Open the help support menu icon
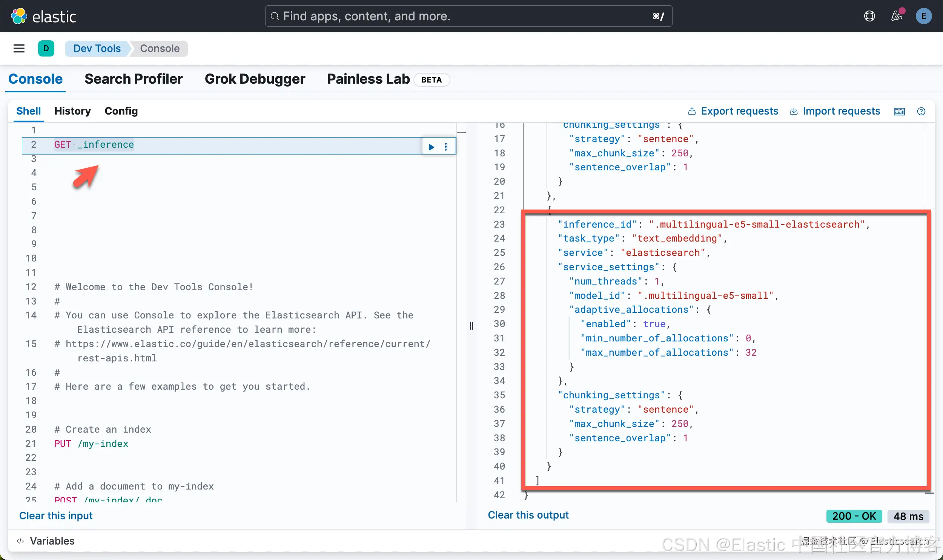The image size is (943, 560). 869,16
